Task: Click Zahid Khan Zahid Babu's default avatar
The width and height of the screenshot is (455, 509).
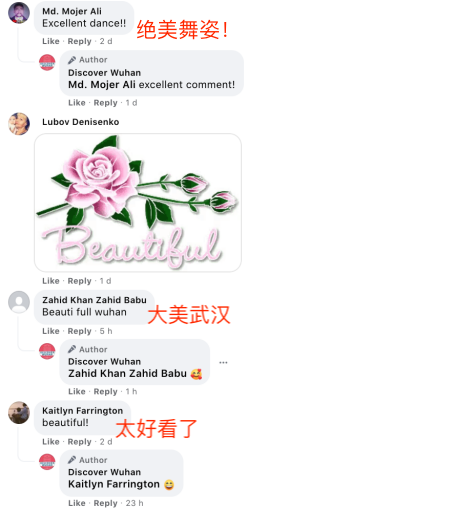Action: pos(19,302)
